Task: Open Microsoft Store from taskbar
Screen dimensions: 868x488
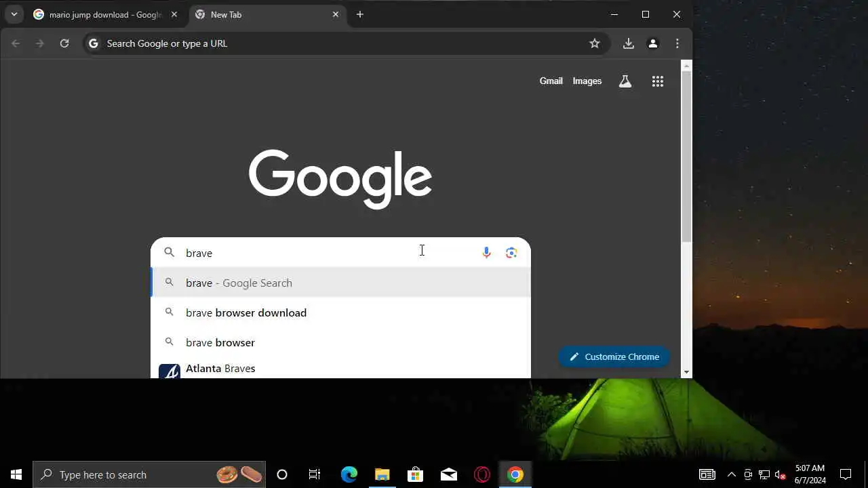Action: (x=415, y=474)
